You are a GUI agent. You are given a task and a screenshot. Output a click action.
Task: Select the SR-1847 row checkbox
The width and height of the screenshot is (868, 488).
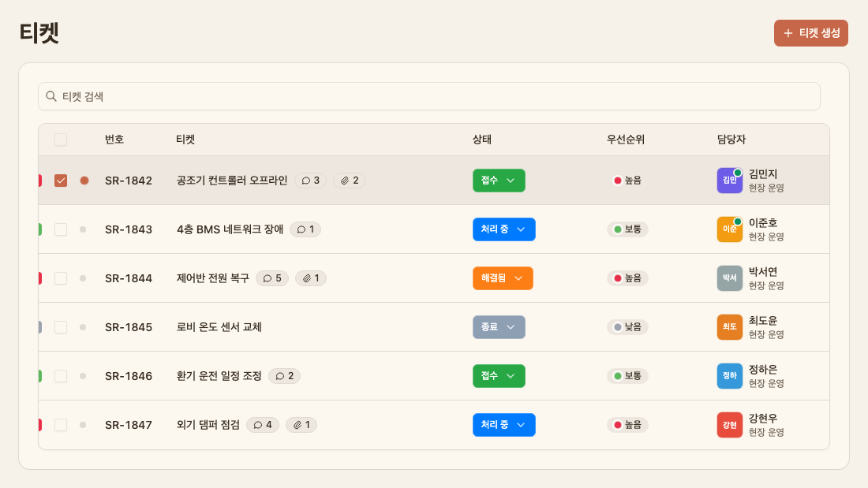61,425
